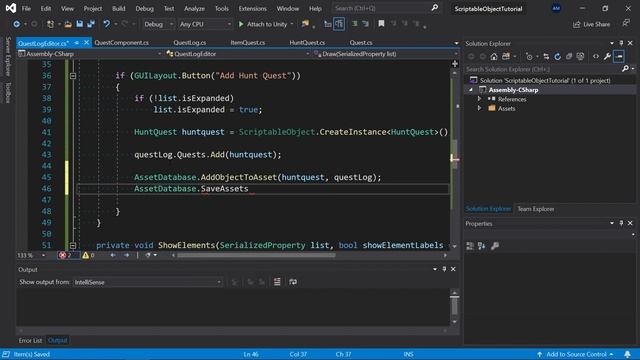Open Properties via the wrench icon in Solution Explorer
The width and height of the screenshot is (640, 360).
tap(607, 56)
